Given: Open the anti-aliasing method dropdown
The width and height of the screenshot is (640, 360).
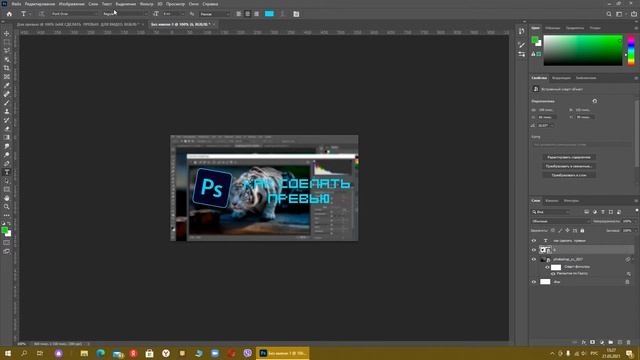Looking at the screenshot, I should coord(214,14).
